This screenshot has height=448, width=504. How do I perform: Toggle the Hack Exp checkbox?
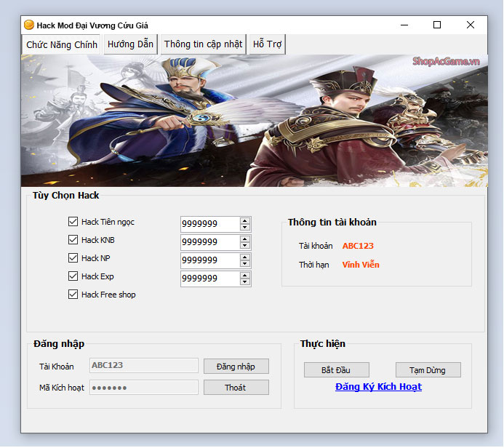coord(73,276)
